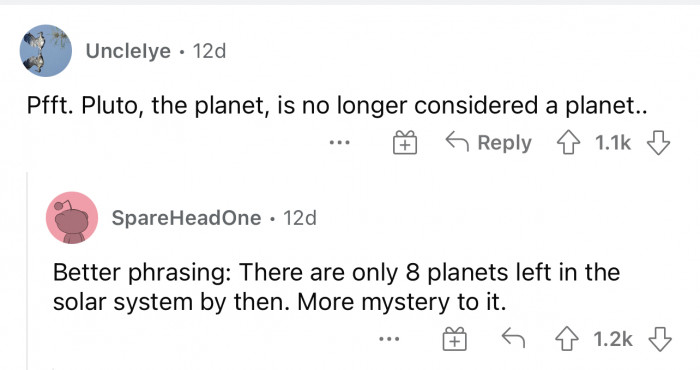Upvote UncleIye's Pluto comment
700x370 pixels.
(x=568, y=143)
